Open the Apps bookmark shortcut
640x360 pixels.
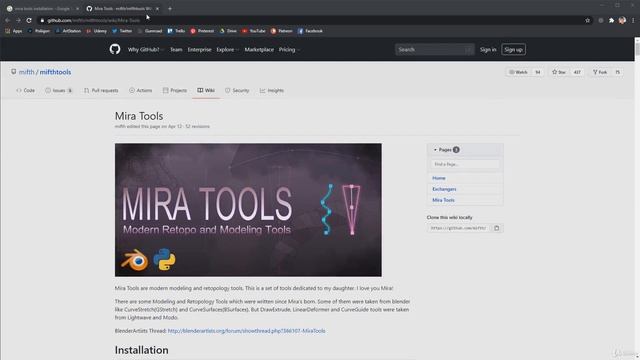tap(14, 31)
